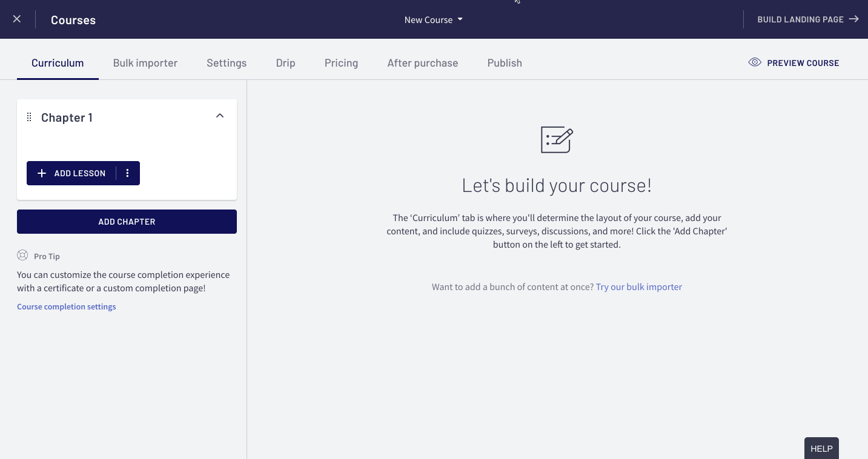868x459 pixels.
Task: Click the Add Chapter button
Action: click(127, 222)
